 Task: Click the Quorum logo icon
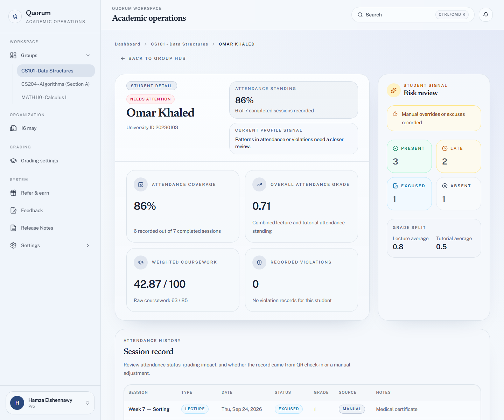click(x=15, y=16)
